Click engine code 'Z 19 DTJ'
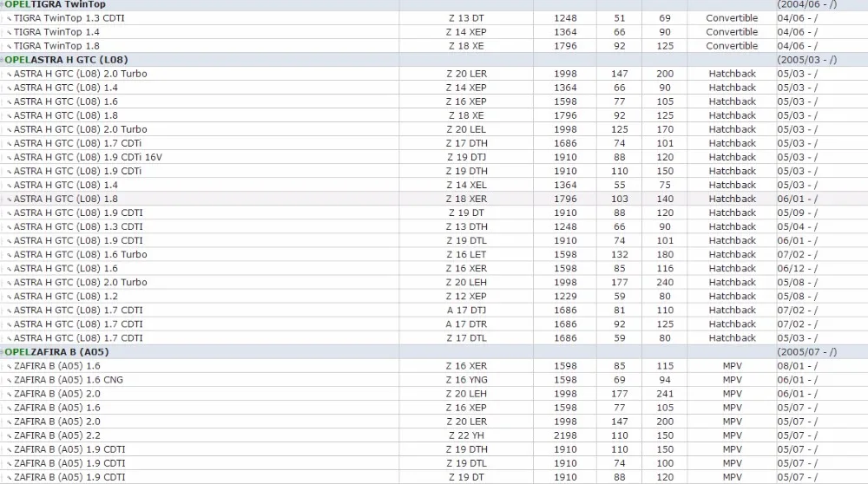This screenshot has width=868, height=484. 466,157
